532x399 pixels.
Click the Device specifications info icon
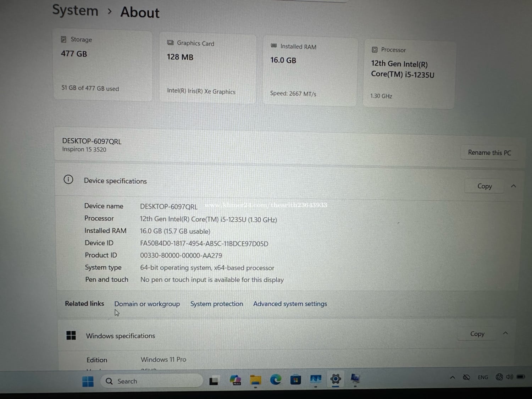coord(68,179)
